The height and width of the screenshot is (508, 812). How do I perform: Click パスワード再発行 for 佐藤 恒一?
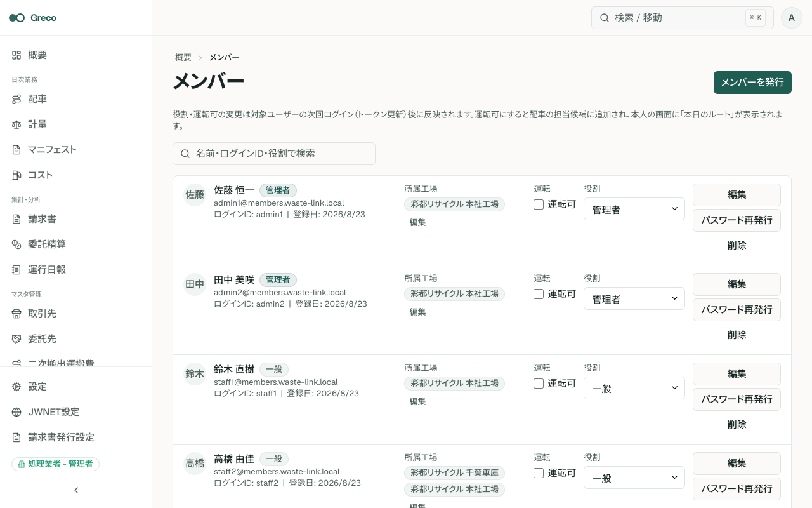point(737,220)
